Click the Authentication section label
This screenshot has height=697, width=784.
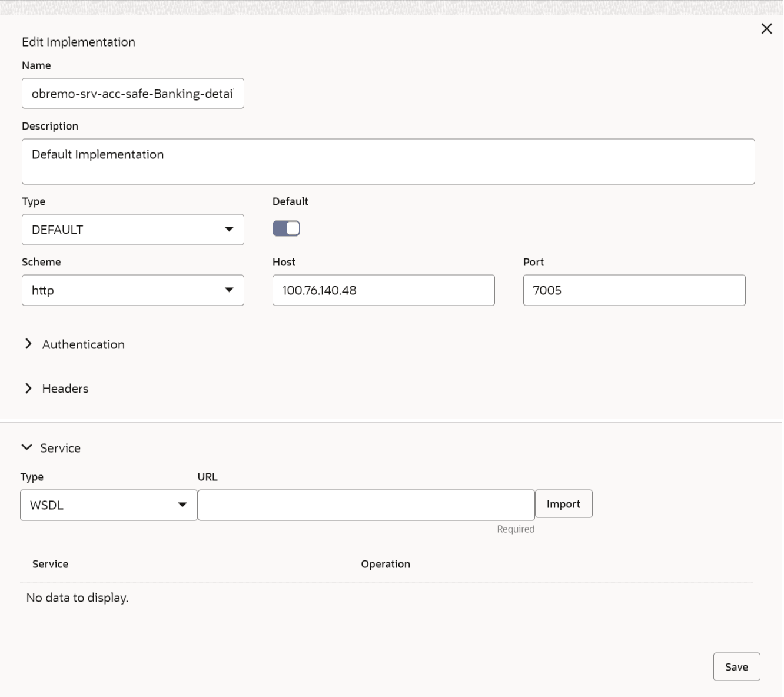point(84,344)
